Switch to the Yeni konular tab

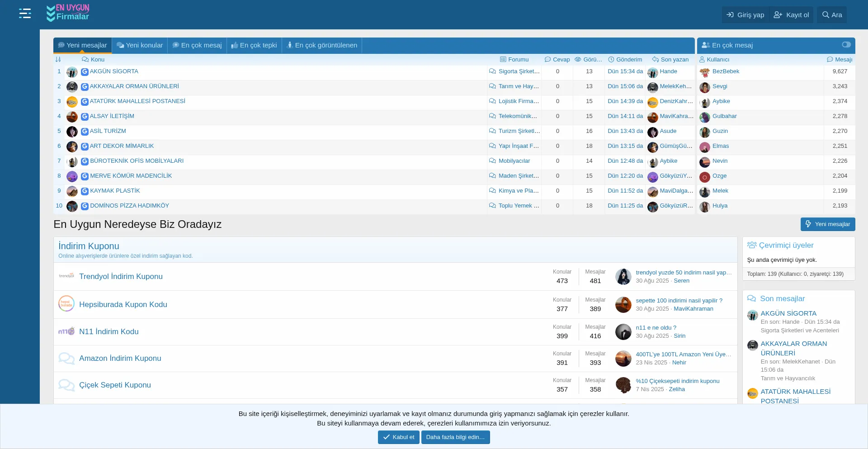[140, 45]
